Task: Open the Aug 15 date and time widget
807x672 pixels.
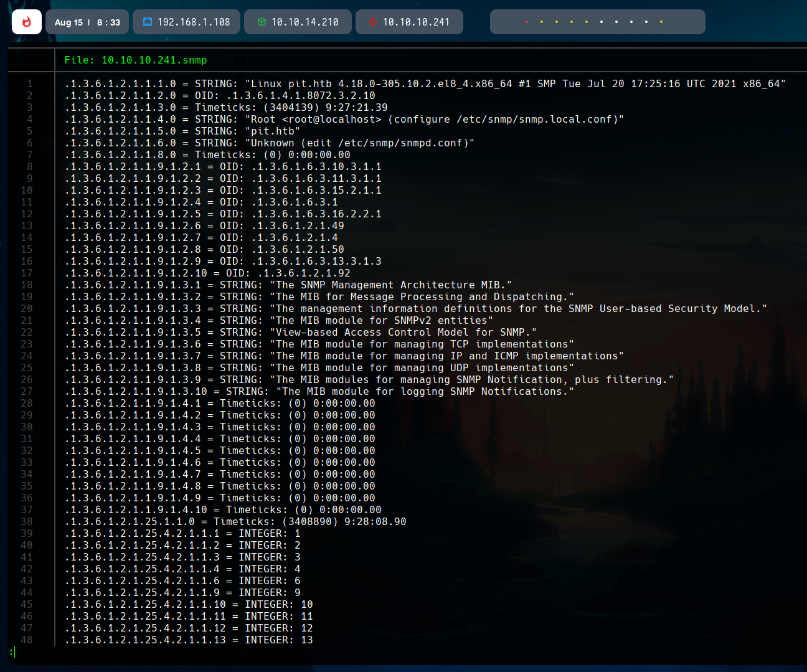Action: 87,22
